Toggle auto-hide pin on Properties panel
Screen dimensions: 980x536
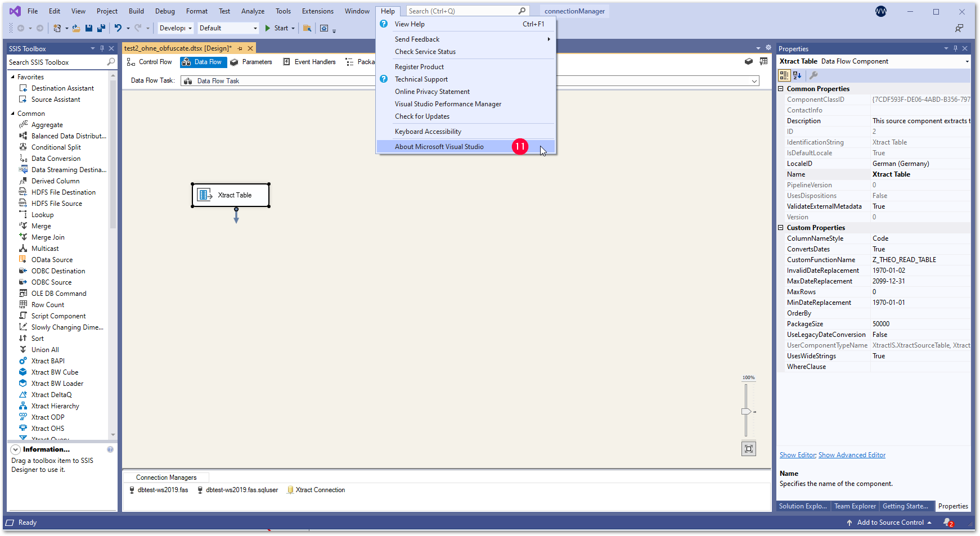click(x=955, y=48)
